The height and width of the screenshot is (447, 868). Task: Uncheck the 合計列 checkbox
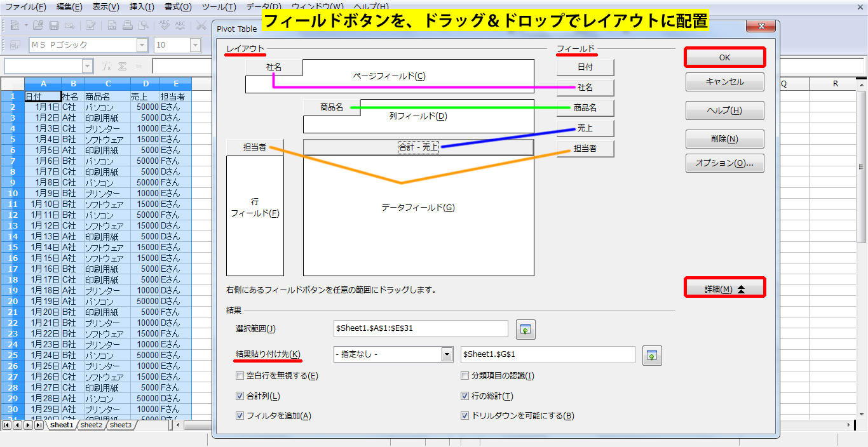pos(240,396)
